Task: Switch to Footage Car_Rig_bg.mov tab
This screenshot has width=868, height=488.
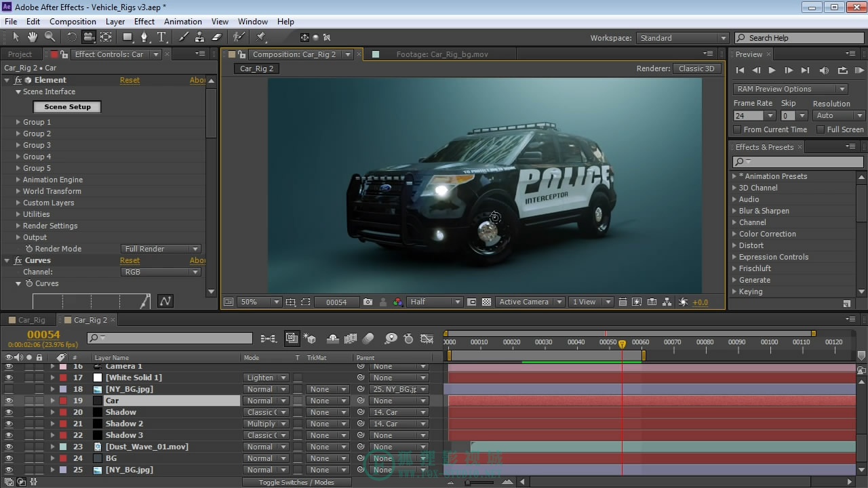Action: [x=442, y=54]
